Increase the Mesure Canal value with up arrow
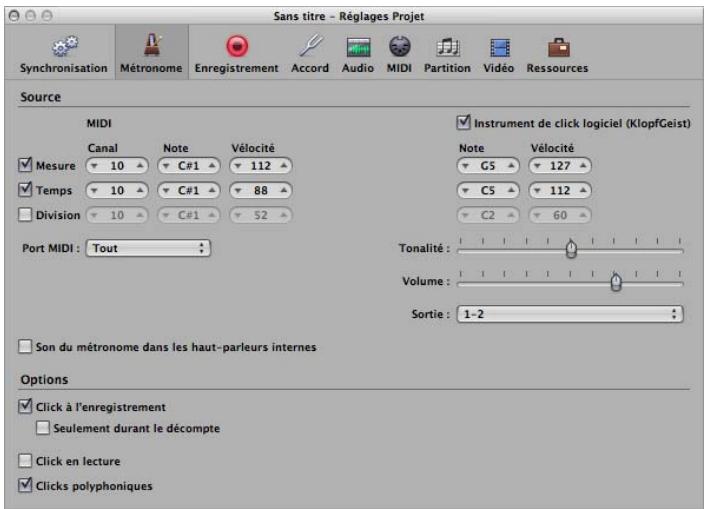The image size is (704, 509). point(140,166)
